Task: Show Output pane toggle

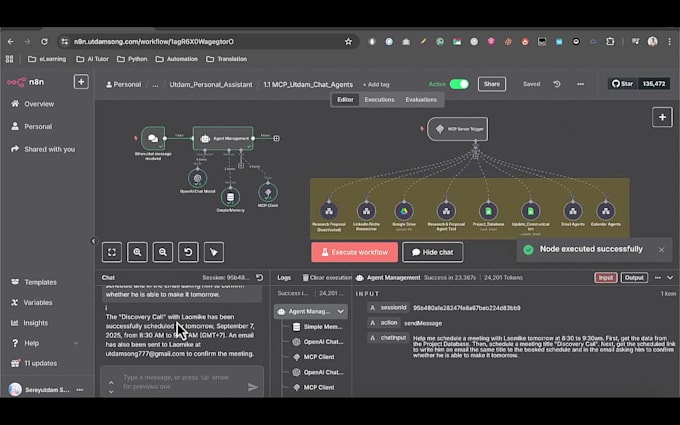Action: pos(634,278)
